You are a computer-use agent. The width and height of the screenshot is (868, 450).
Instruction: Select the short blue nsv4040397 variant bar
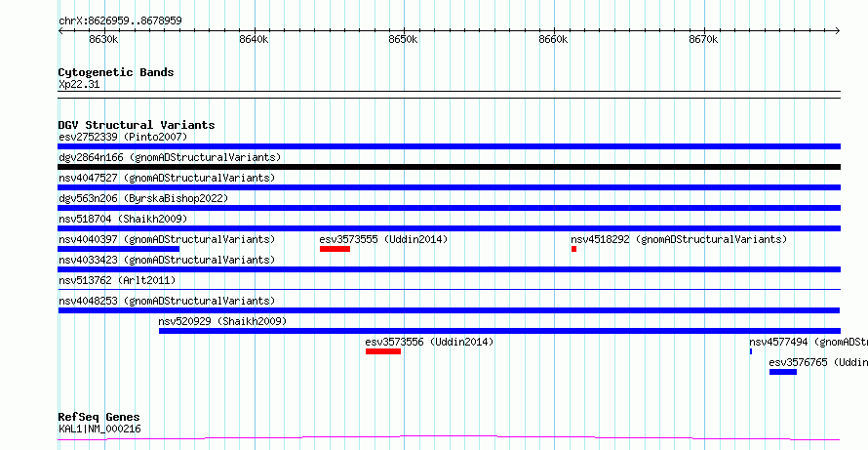(118, 249)
